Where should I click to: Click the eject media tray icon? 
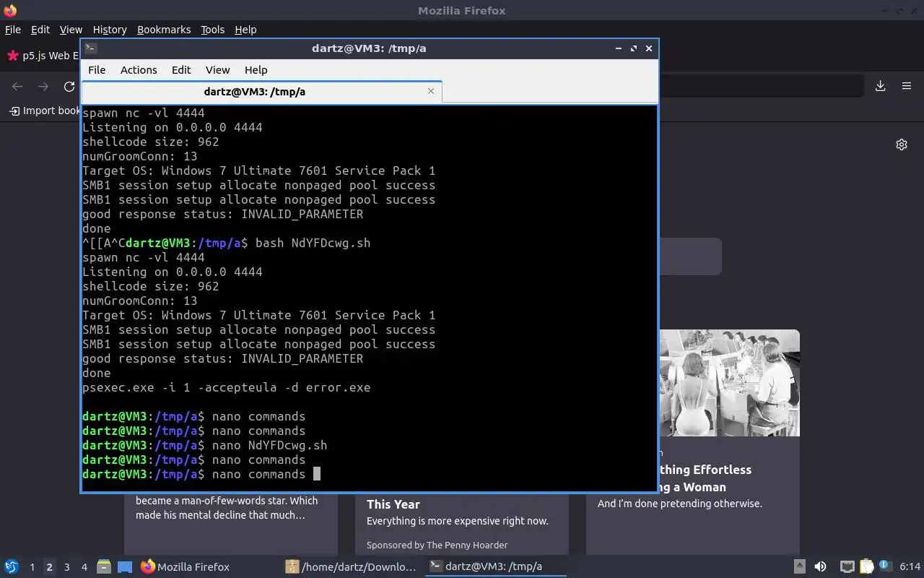[800, 567]
